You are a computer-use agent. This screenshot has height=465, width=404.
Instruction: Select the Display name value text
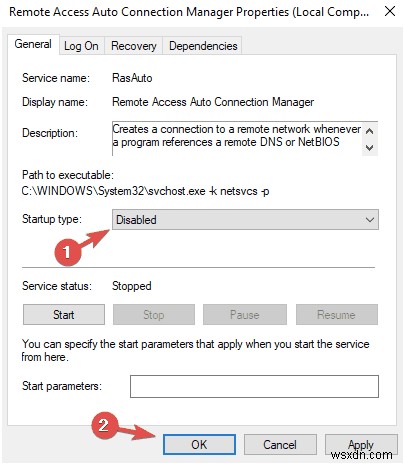click(x=213, y=102)
